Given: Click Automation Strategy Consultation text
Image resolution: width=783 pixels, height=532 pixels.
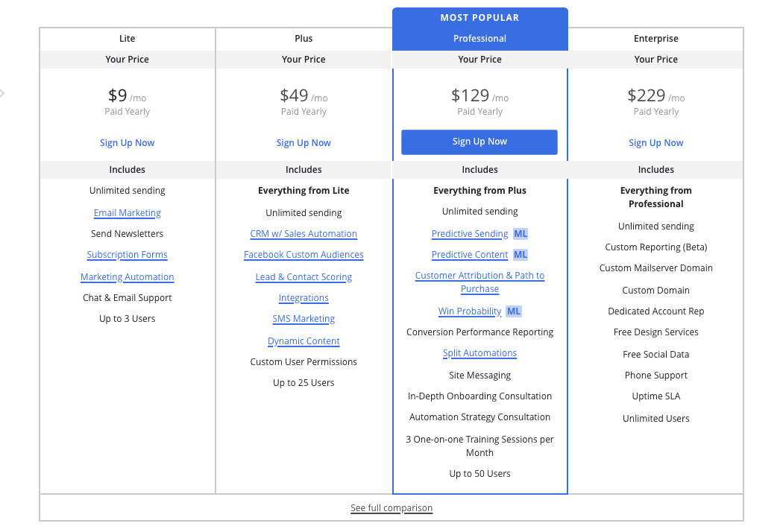Looking at the screenshot, I should [480, 417].
